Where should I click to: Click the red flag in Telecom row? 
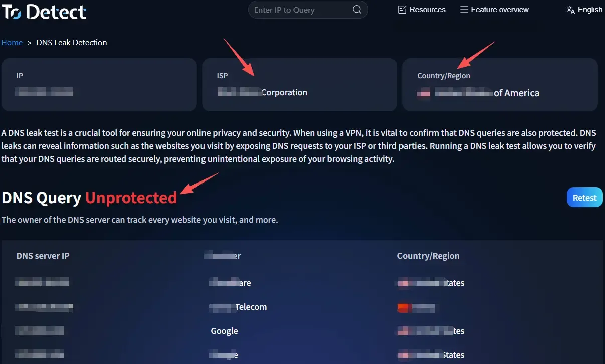coord(404,307)
